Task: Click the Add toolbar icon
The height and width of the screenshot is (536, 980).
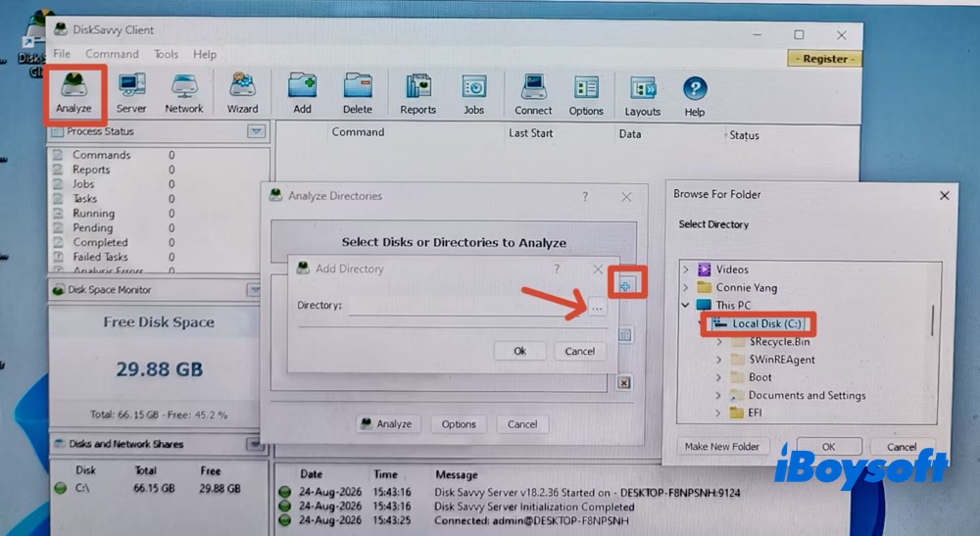Action: coord(302,93)
